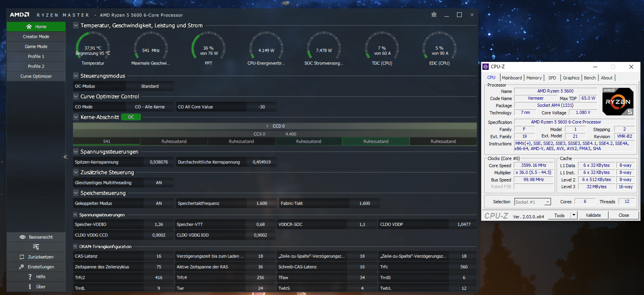Click the import/export icon below Basisansicht
The width and height of the screenshot is (644, 295).
coord(36,247)
